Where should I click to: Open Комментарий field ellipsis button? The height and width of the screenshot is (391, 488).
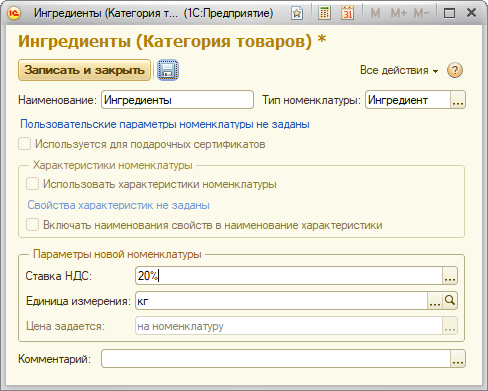(458, 359)
